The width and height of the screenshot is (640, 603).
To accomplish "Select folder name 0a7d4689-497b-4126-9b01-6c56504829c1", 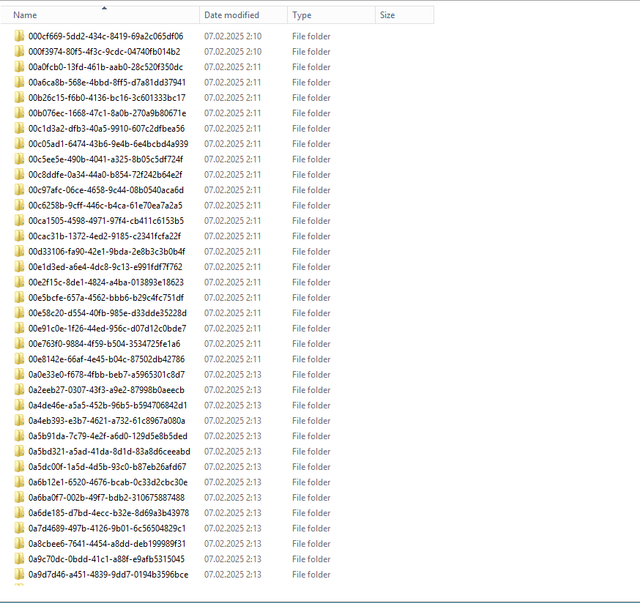I will 107,528.
